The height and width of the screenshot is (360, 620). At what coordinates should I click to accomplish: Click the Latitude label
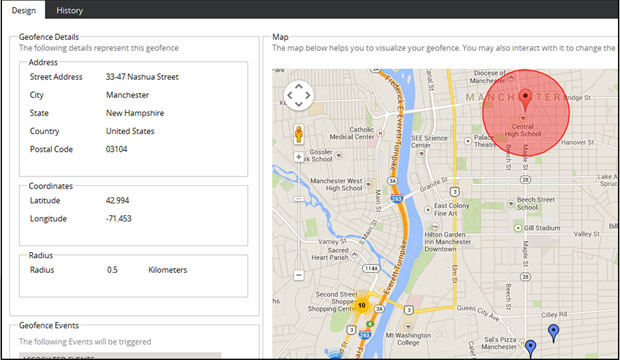(45, 201)
